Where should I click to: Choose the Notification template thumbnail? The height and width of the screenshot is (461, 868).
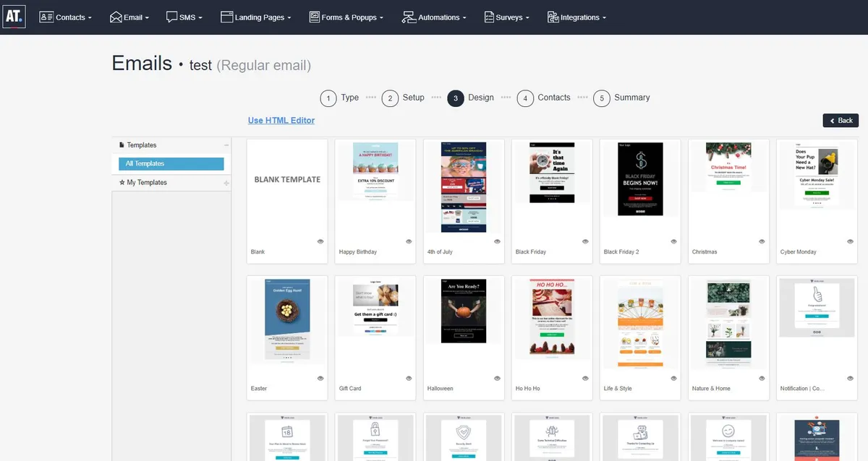coord(817,308)
